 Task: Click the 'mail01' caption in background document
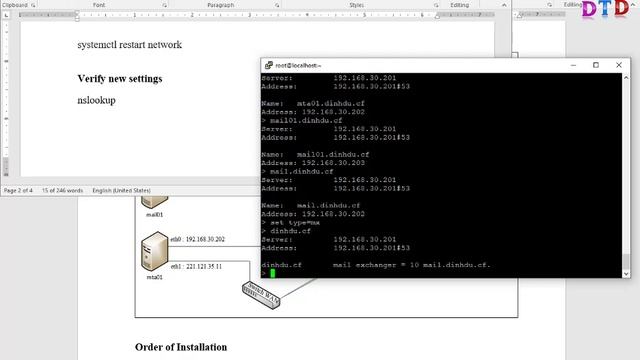tap(155, 215)
